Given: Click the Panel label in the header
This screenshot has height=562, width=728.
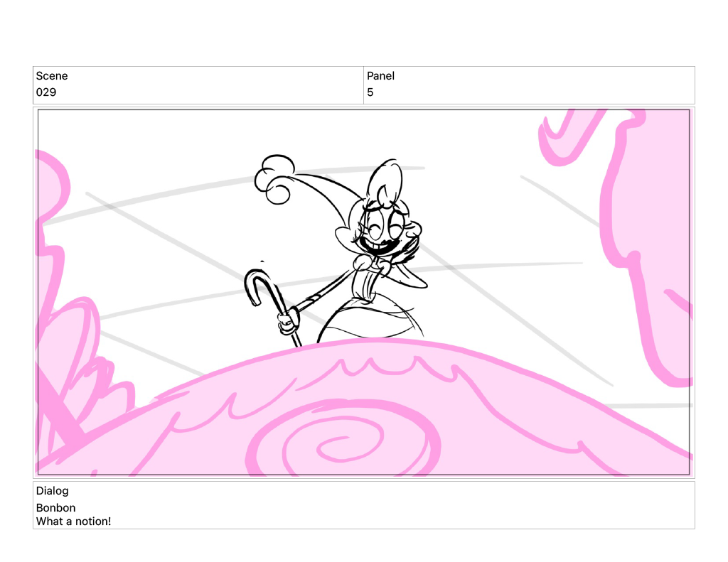Looking at the screenshot, I should [x=380, y=76].
